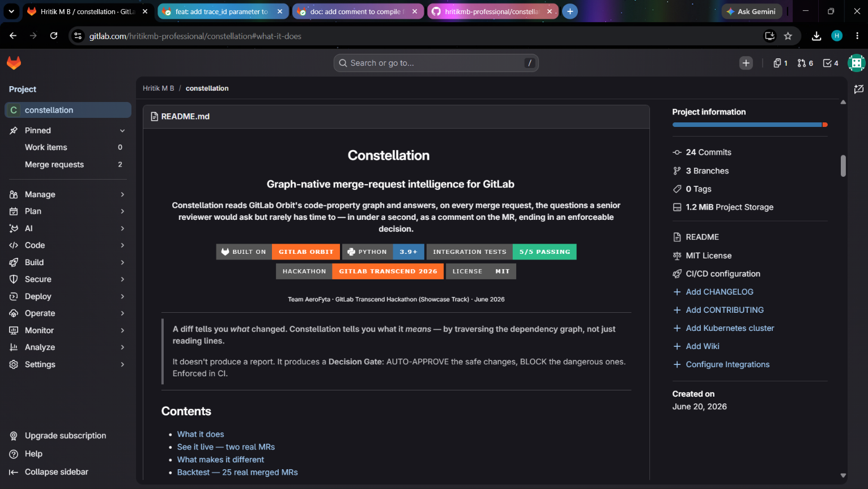Click the Ask Gemini button
This screenshot has width=868, height=489.
tap(751, 11)
